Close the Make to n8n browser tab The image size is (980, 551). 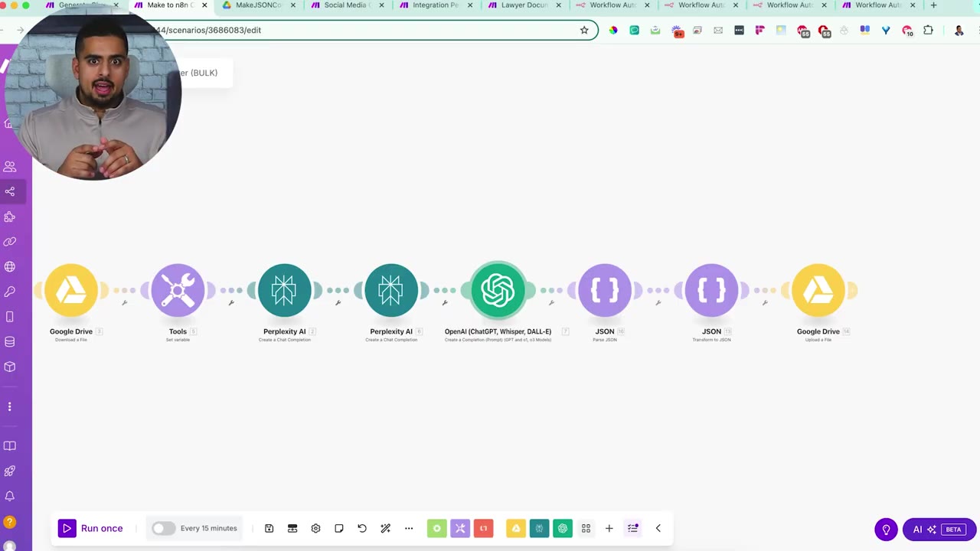[x=204, y=5]
